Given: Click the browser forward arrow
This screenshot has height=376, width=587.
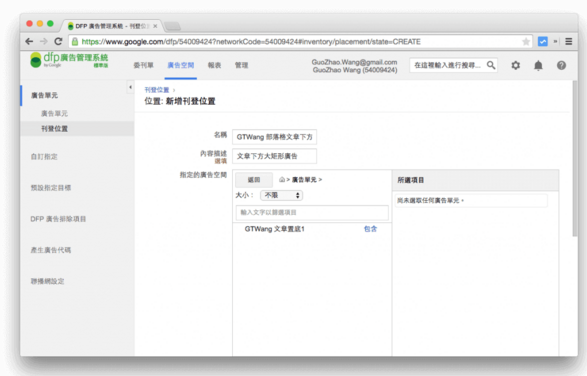Looking at the screenshot, I should [44, 42].
